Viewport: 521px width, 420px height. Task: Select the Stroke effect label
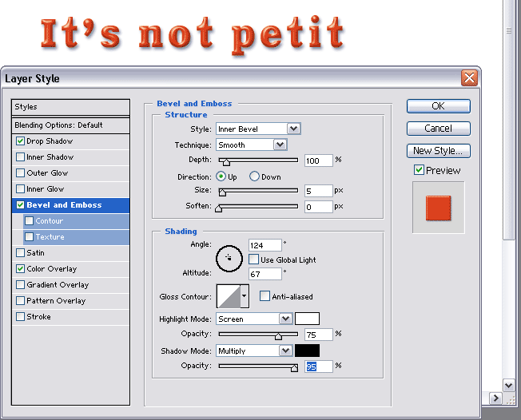38,316
